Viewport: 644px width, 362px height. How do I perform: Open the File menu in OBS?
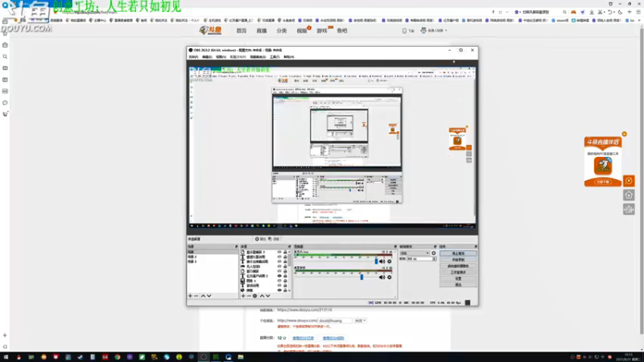tap(193, 57)
